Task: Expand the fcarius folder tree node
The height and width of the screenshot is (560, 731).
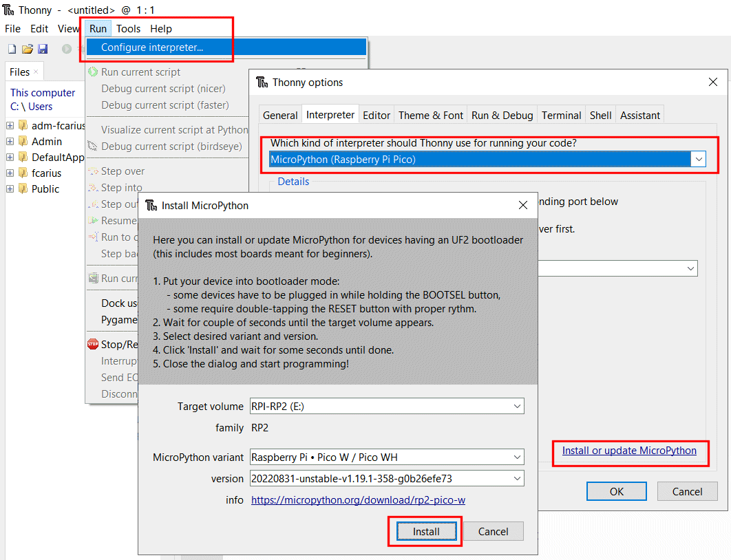Action: (10, 173)
